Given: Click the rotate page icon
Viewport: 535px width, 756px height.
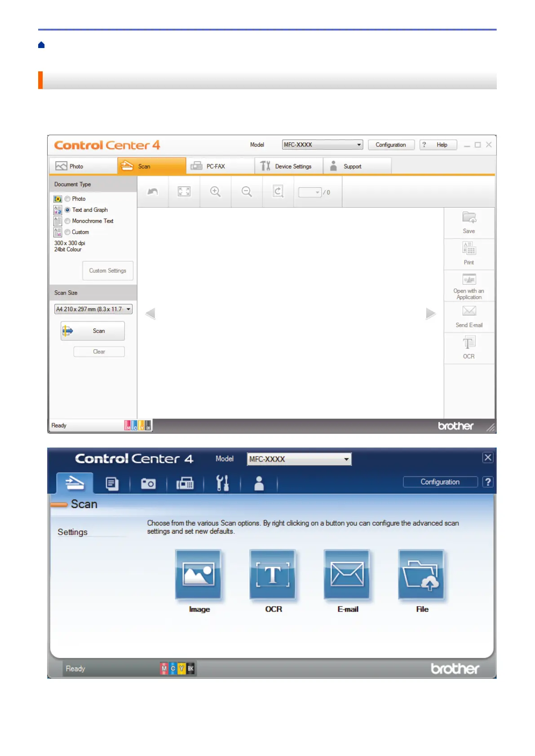Looking at the screenshot, I should point(278,192).
